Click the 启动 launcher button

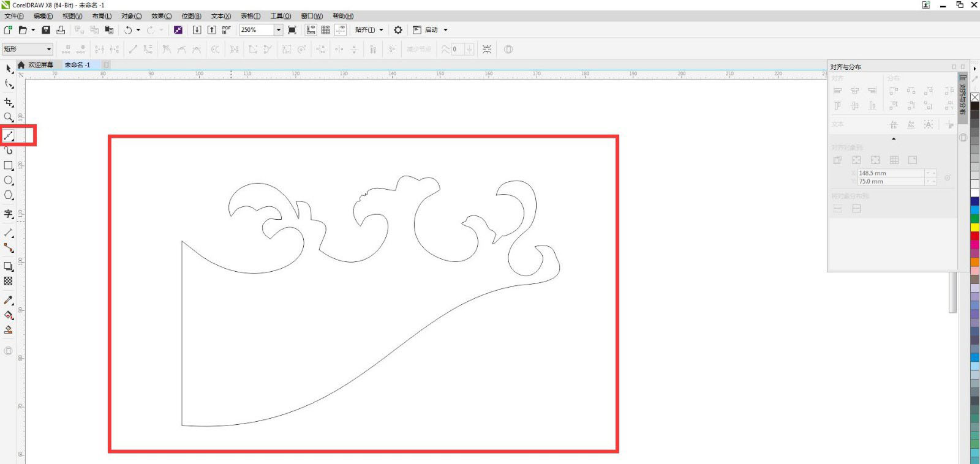[x=431, y=30]
